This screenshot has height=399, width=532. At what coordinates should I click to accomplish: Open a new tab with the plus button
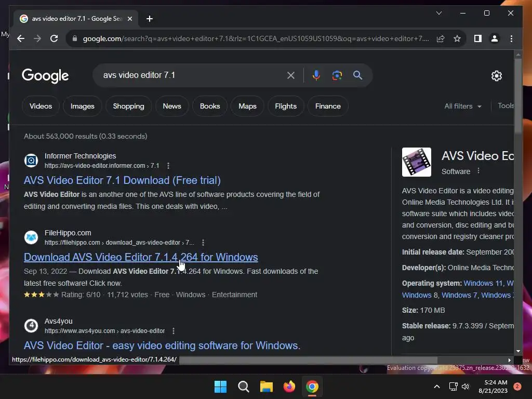click(150, 19)
